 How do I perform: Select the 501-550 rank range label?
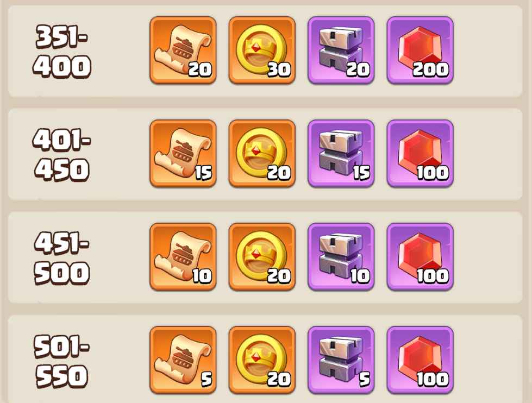[61, 362]
